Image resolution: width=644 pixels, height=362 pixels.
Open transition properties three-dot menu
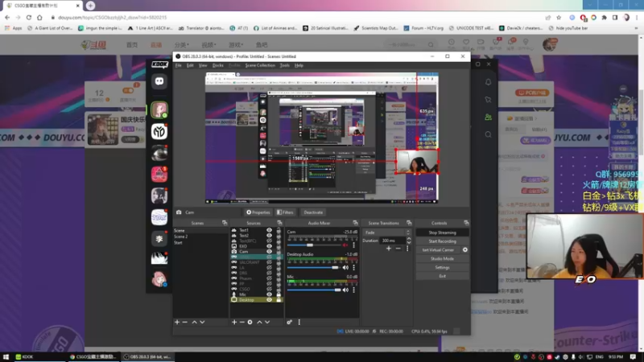(407, 249)
